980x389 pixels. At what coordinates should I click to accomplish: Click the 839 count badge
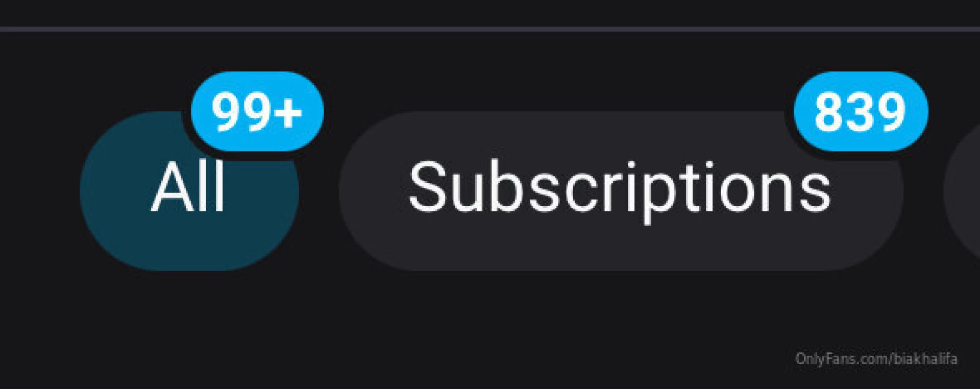point(861,111)
